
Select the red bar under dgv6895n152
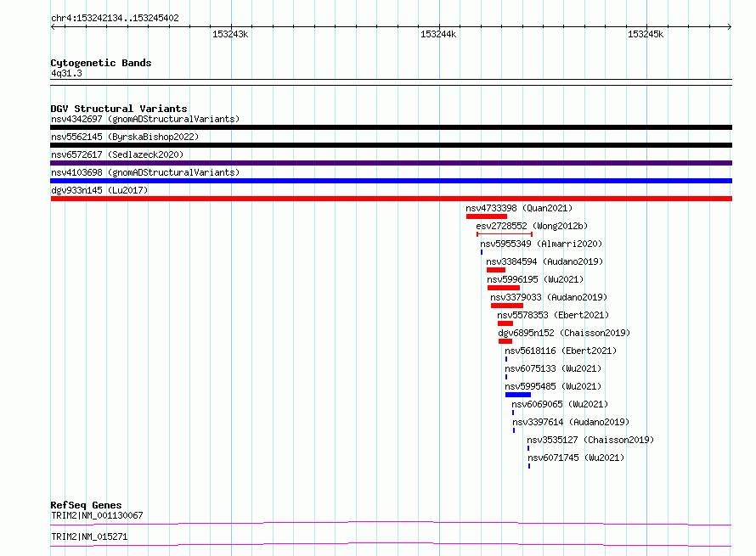(505, 341)
